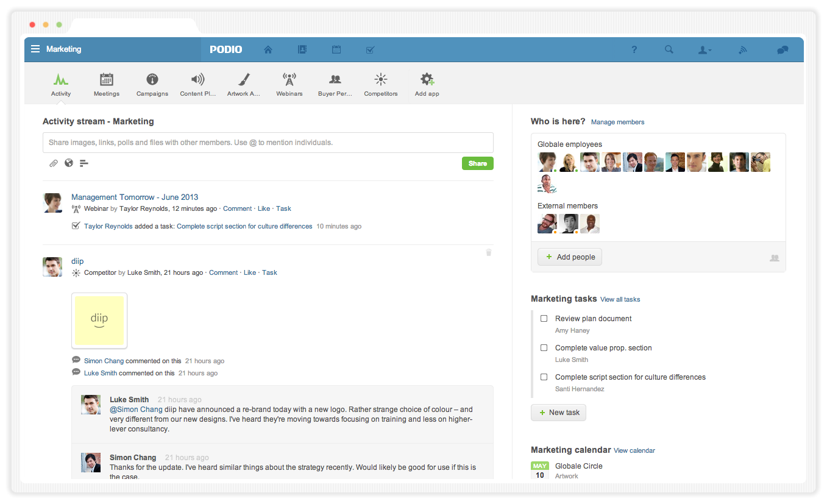Click the trash icon on diip post
Viewport: 827px width, 504px height.
[x=489, y=252]
